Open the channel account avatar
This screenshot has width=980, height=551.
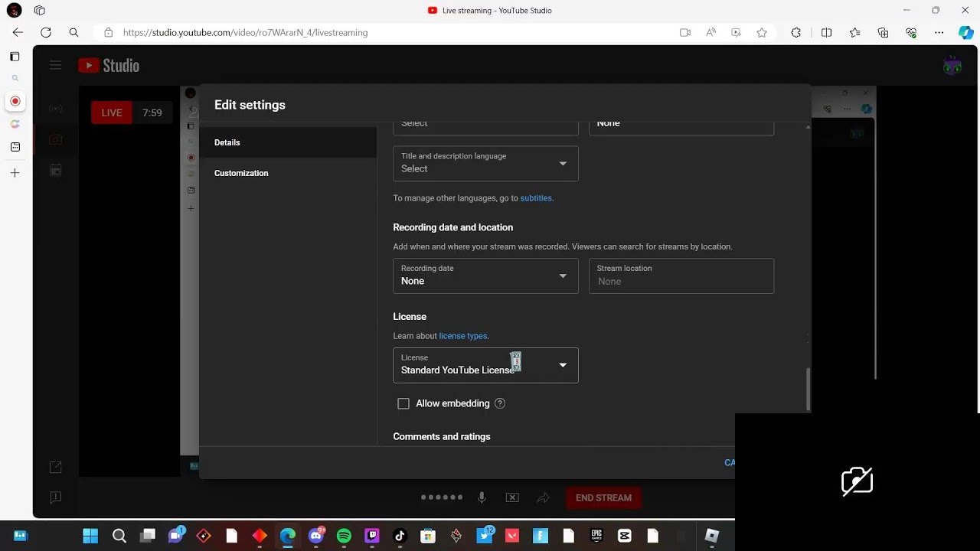[952, 66]
